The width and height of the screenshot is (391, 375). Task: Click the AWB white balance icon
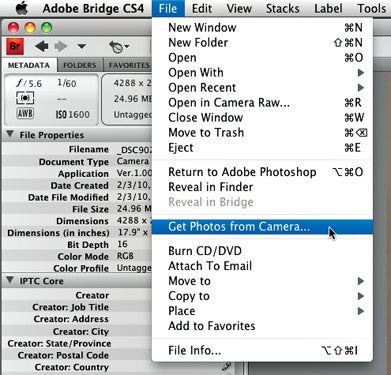(25, 114)
